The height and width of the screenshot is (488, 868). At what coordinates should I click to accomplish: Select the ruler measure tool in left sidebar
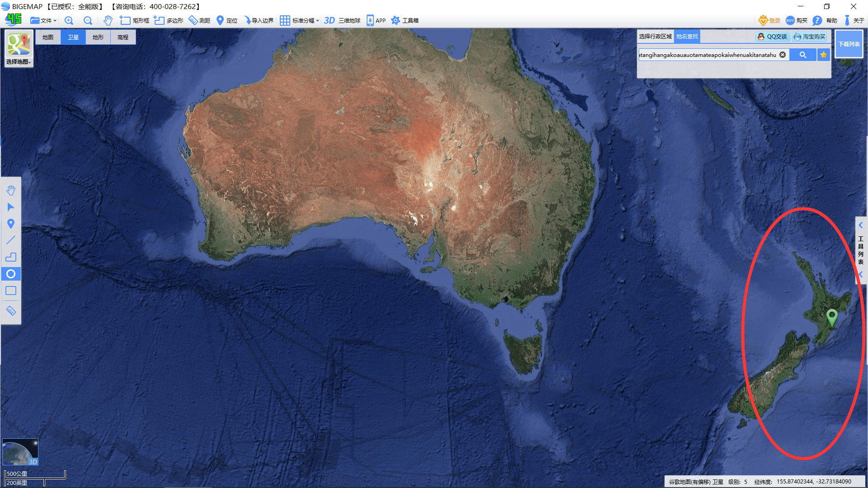click(11, 311)
